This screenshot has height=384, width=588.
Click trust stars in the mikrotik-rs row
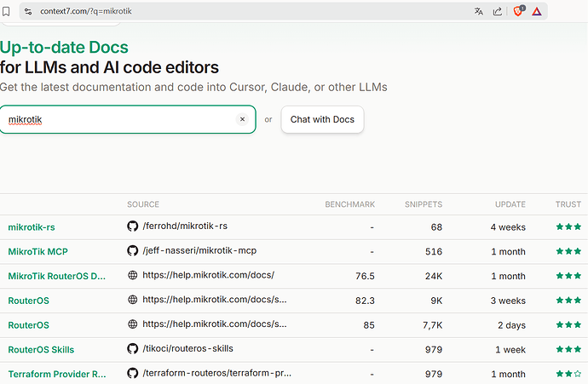point(568,226)
